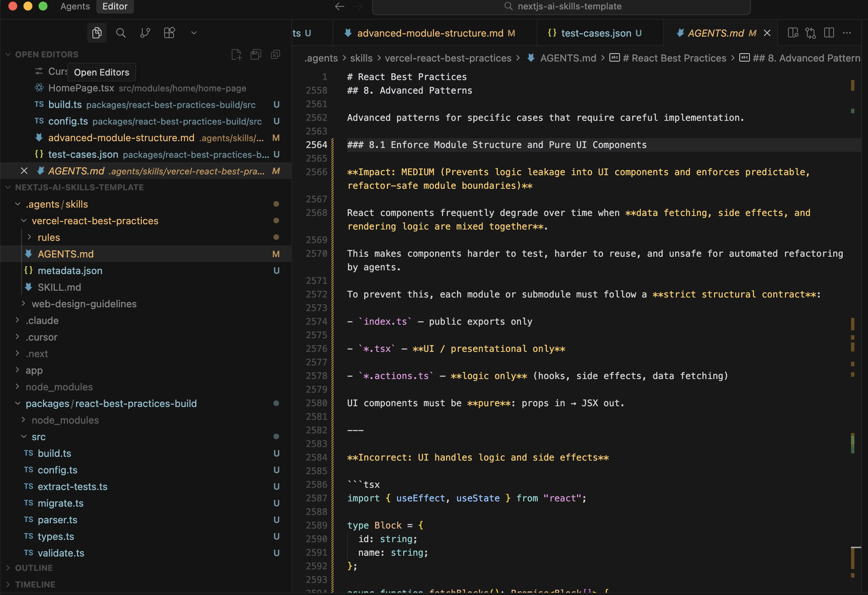Collapse the packages/react-best-practices-build folder

17,404
